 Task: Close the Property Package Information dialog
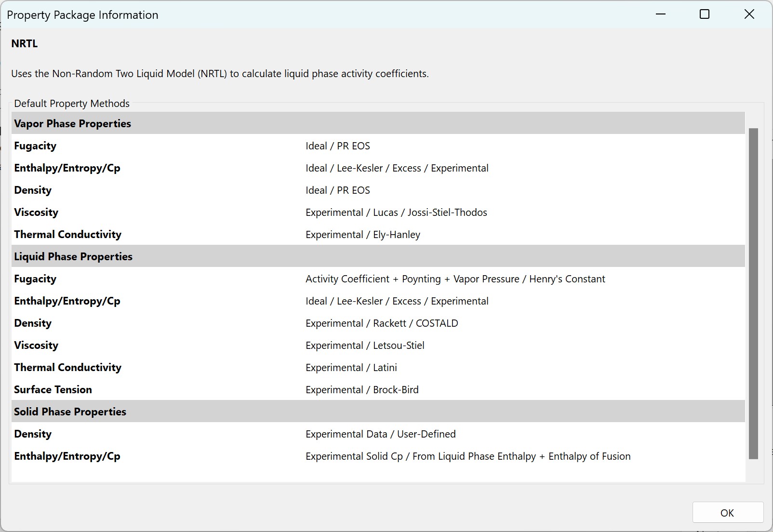coord(749,14)
